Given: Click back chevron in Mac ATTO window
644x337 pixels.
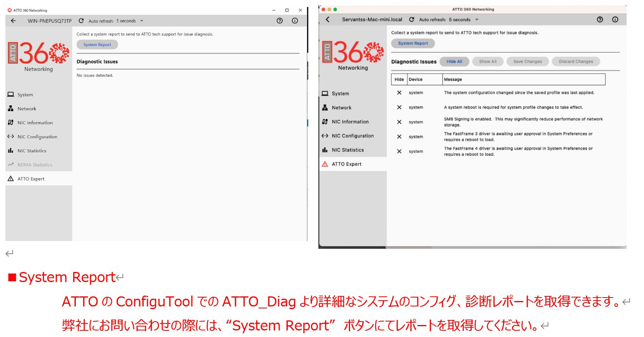Looking at the screenshot, I should tap(328, 19).
